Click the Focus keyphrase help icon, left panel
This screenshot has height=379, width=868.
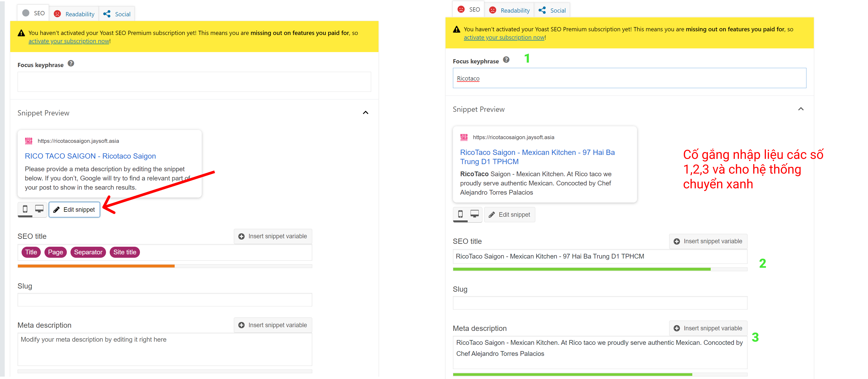[71, 63]
